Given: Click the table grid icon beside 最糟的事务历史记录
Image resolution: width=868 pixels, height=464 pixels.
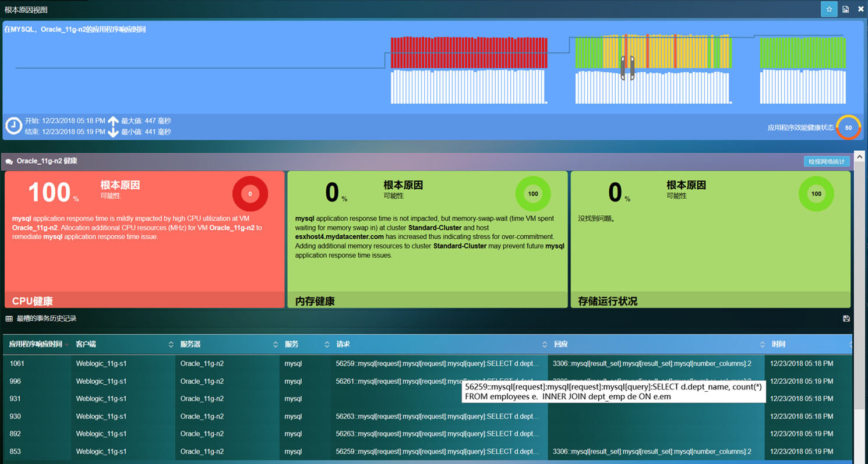Looking at the screenshot, I should pyautogui.click(x=9, y=318).
